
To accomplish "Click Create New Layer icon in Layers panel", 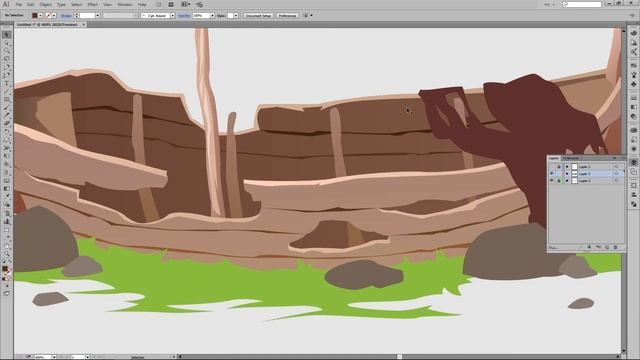I will (x=607, y=247).
